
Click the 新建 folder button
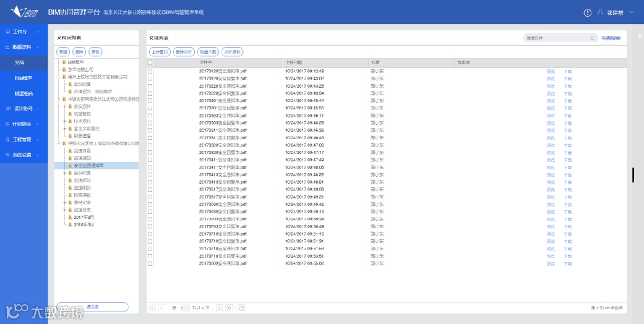tap(63, 52)
